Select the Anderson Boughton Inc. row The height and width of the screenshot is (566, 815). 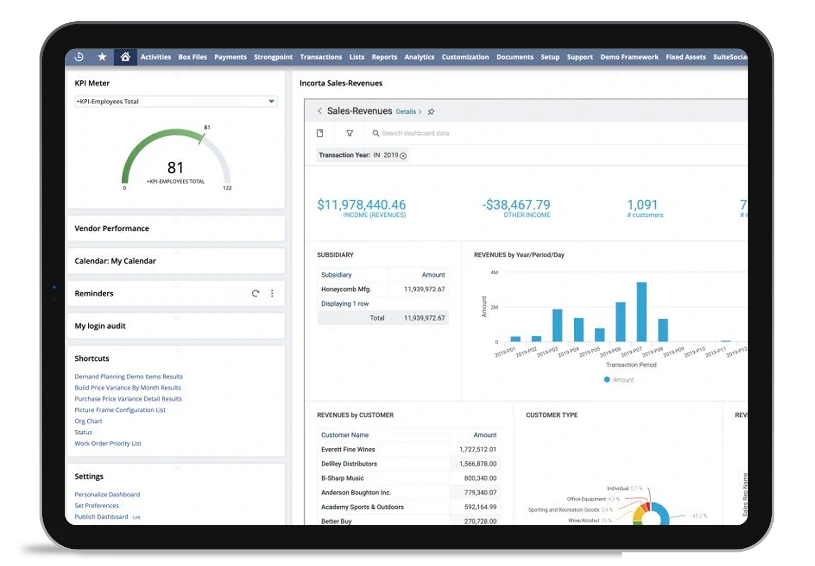[409, 492]
